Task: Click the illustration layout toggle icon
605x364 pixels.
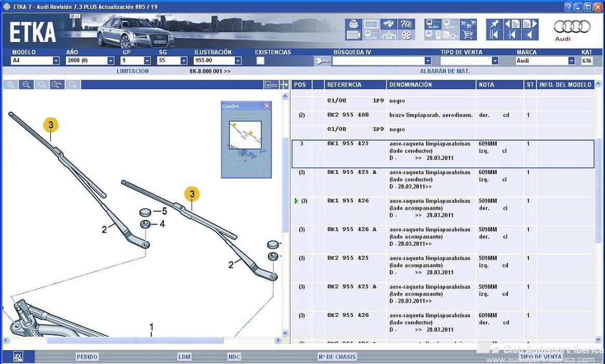Action: tap(271, 85)
